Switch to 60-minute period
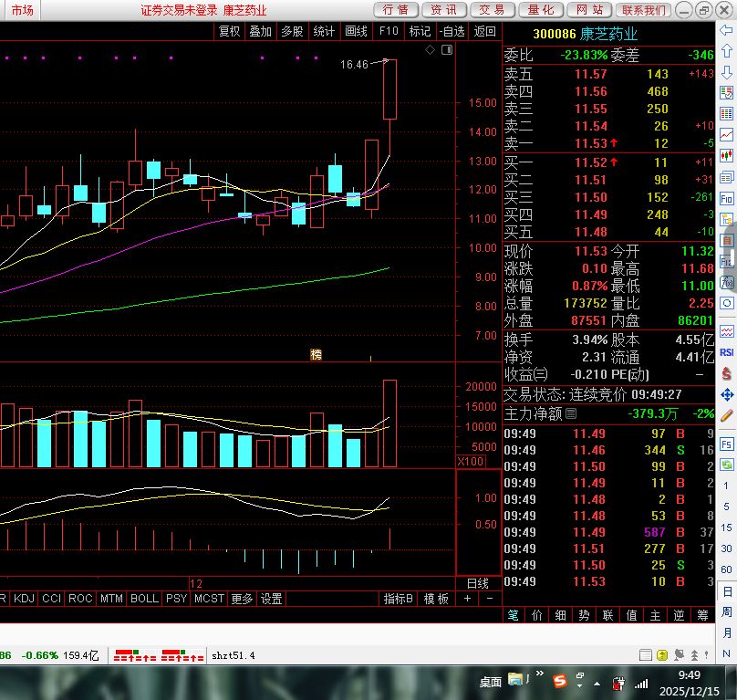This screenshot has height=700, width=737. click(726, 569)
